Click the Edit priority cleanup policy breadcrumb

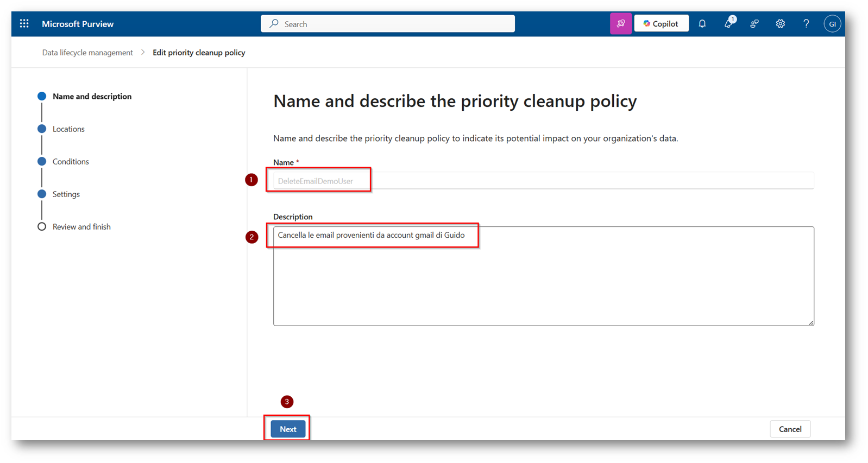pyautogui.click(x=199, y=53)
